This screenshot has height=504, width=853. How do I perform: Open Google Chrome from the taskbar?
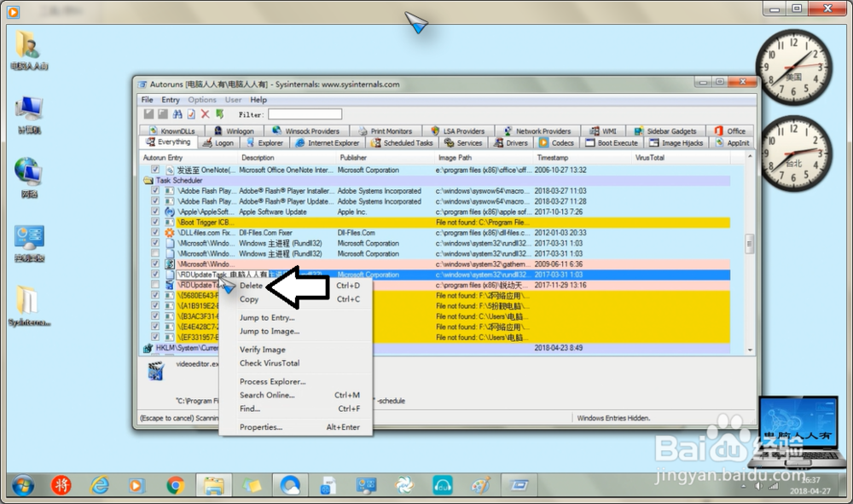[x=175, y=485]
